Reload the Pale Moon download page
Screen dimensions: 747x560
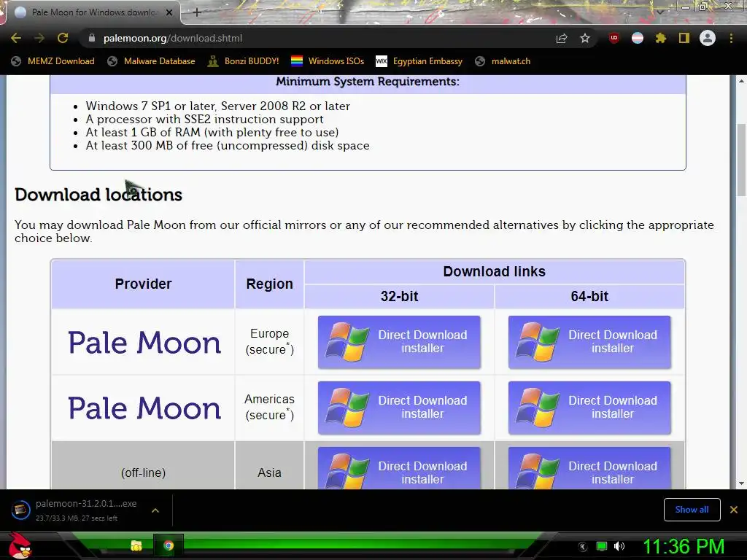click(63, 38)
